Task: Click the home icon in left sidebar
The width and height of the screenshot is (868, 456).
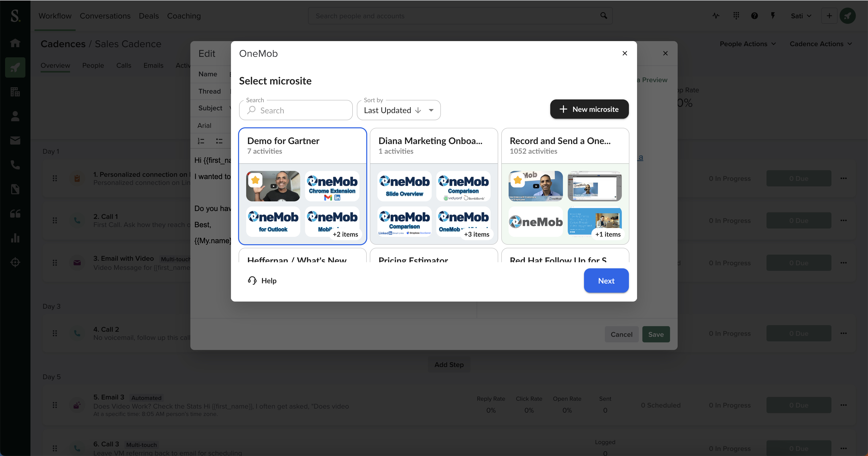Action: [15, 43]
